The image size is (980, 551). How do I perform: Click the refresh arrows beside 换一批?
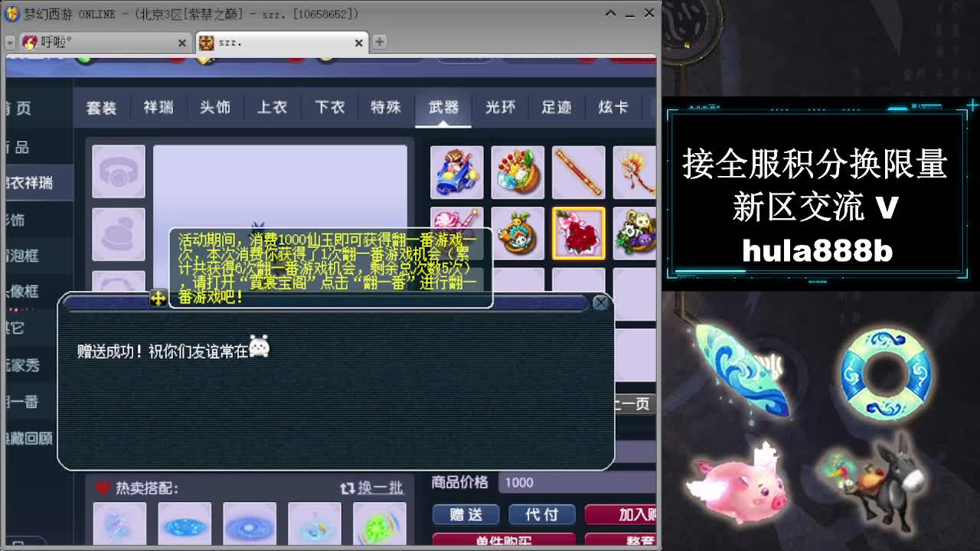348,487
